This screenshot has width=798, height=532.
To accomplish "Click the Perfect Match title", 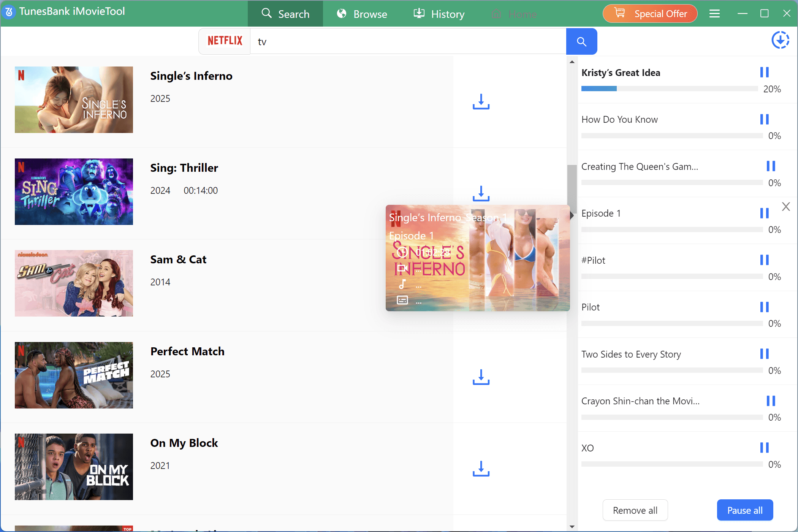I will (187, 351).
